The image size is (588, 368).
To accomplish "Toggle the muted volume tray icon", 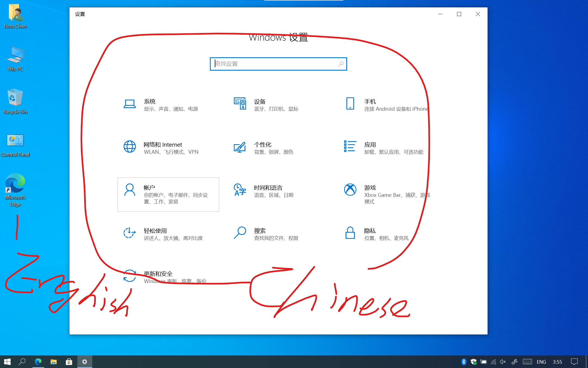I will [503, 362].
